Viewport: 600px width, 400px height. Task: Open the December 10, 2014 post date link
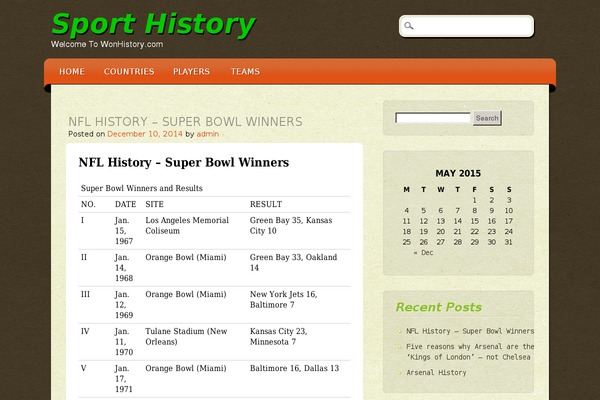(x=145, y=134)
